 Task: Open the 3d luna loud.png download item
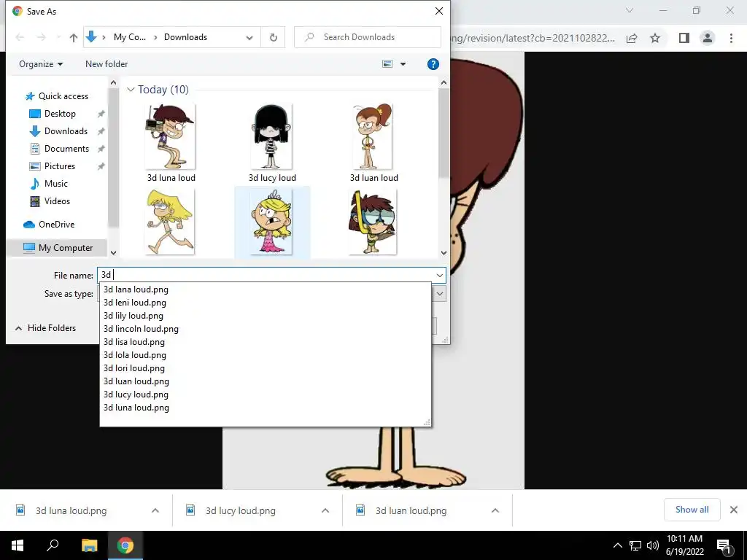(71, 510)
